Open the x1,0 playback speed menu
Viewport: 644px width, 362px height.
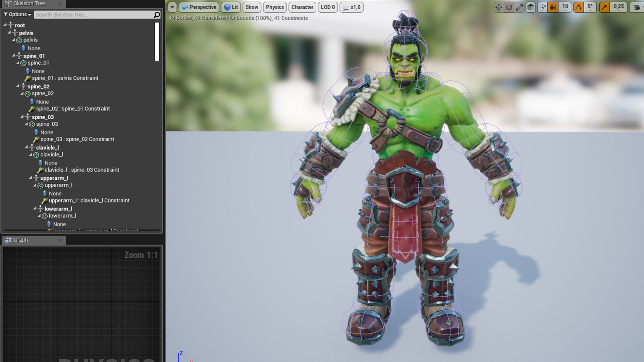tap(352, 7)
